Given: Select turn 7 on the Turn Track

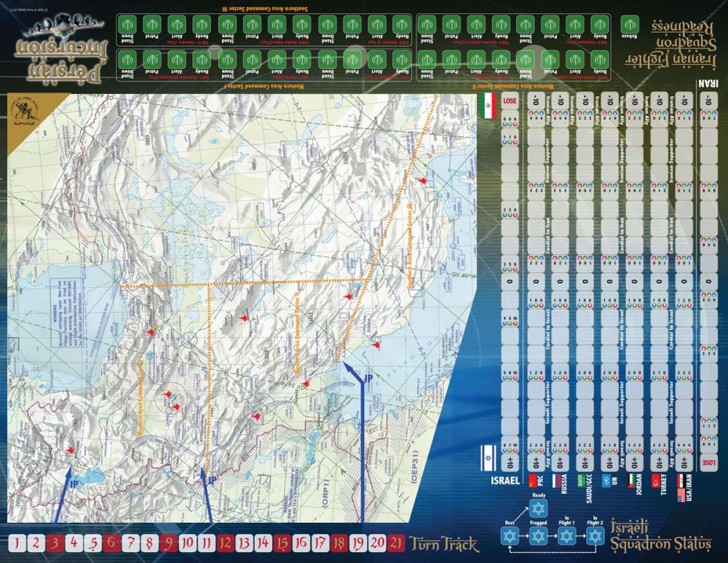Looking at the screenshot, I should [131, 543].
